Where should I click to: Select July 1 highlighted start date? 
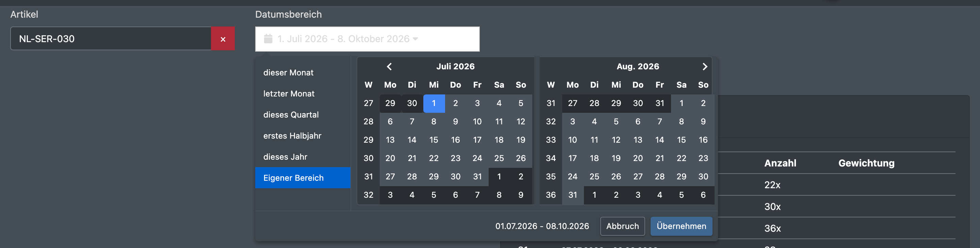434,103
